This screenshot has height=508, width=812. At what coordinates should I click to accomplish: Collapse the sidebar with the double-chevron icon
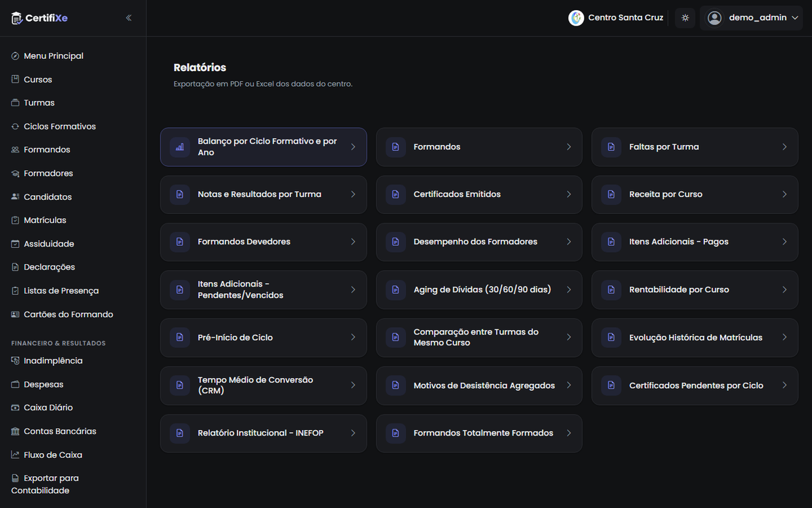(129, 18)
